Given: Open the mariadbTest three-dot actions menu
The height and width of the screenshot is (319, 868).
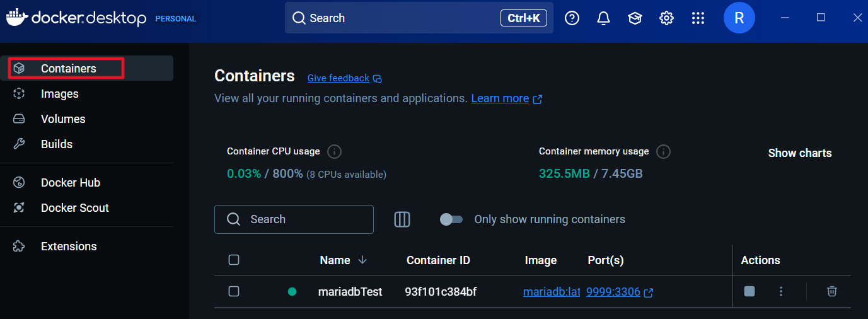Looking at the screenshot, I should pyautogui.click(x=781, y=291).
